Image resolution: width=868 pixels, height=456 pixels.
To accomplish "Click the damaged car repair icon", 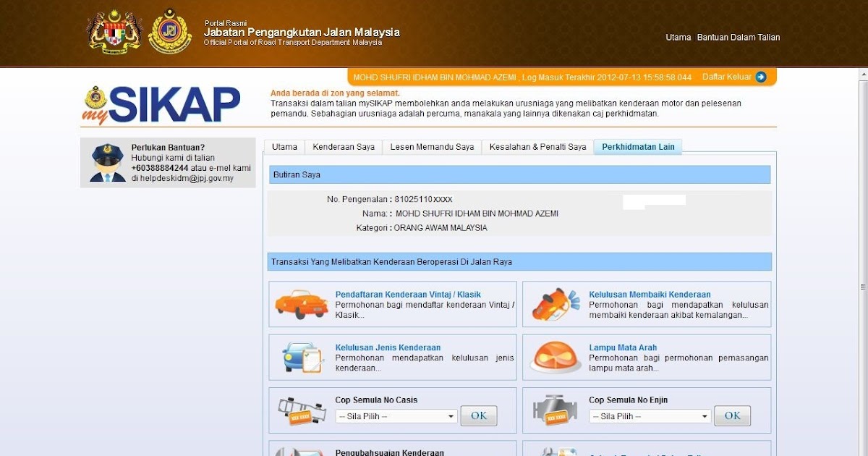I will coord(556,304).
